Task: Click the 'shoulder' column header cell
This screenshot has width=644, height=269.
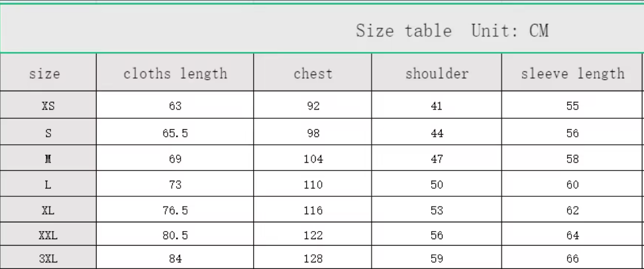Action: point(437,74)
